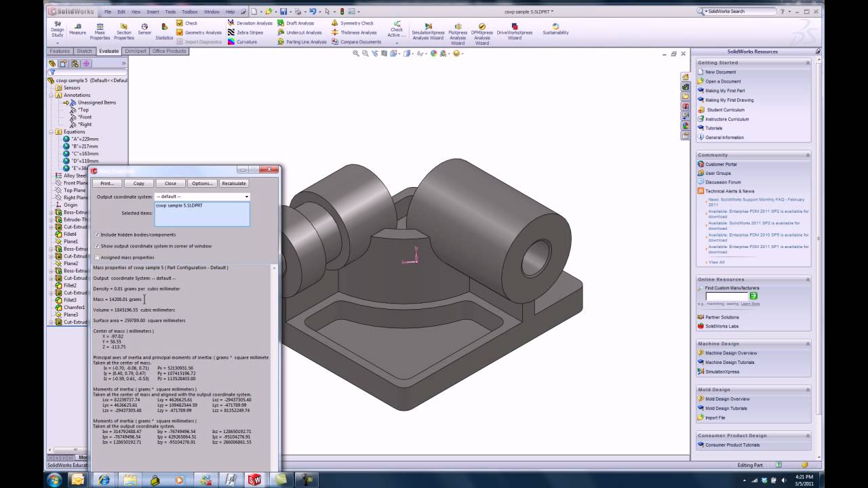This screenshot has height=488, width=868.
Task: Click the Copy button
Action: click(138, 183)
